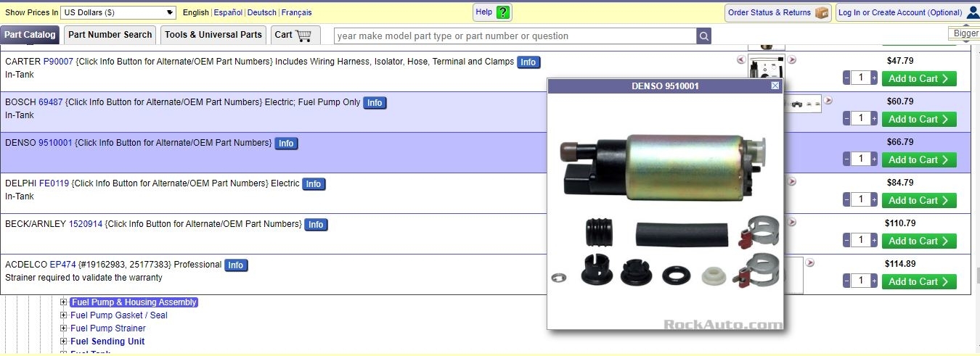Expand Fuel Pump Strainer category

(x=64, y=328)
